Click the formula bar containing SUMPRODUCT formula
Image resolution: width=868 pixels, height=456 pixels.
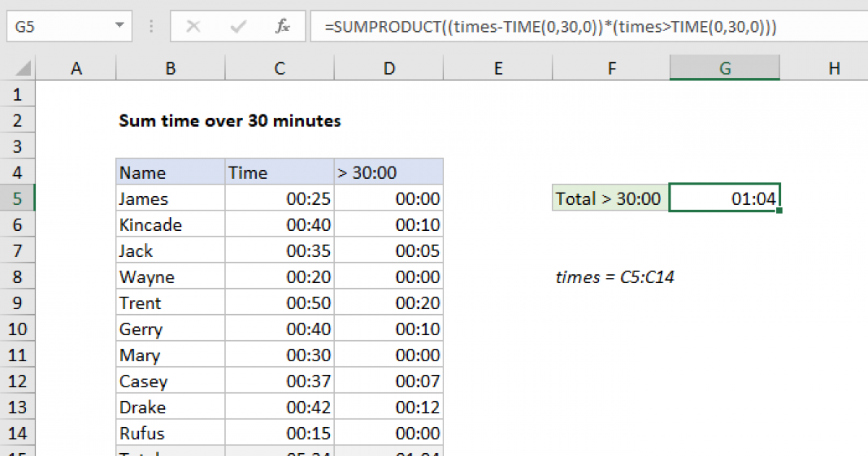[506, 26]
